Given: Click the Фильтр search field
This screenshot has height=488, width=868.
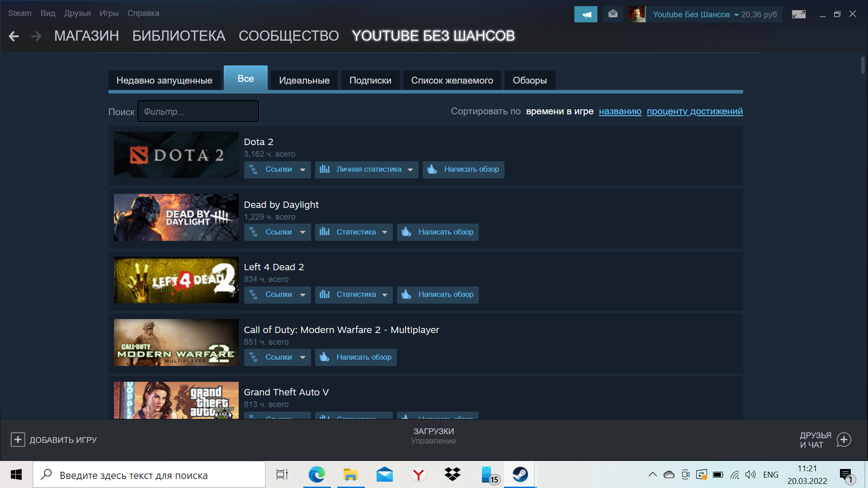Looking at the screenshot, I should 198,112.
